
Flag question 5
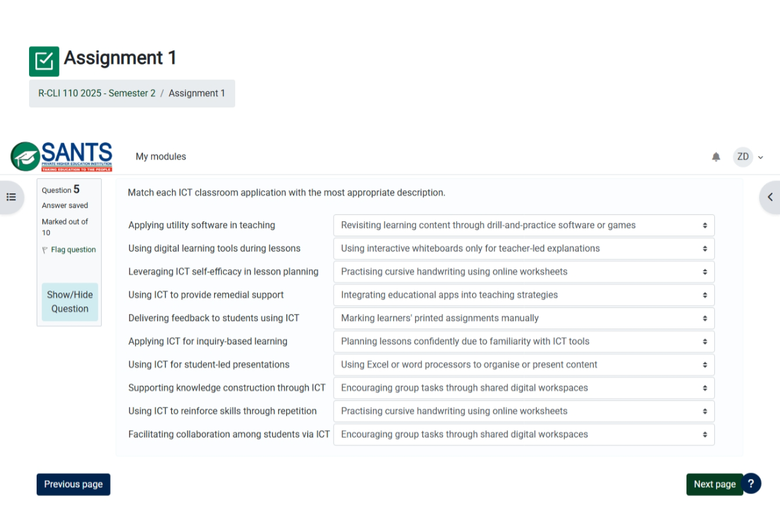[73, 250]
